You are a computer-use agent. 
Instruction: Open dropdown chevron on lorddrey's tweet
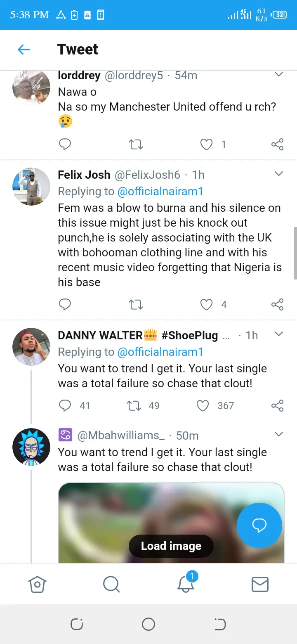pyautogui.click(x=279, y=75)
